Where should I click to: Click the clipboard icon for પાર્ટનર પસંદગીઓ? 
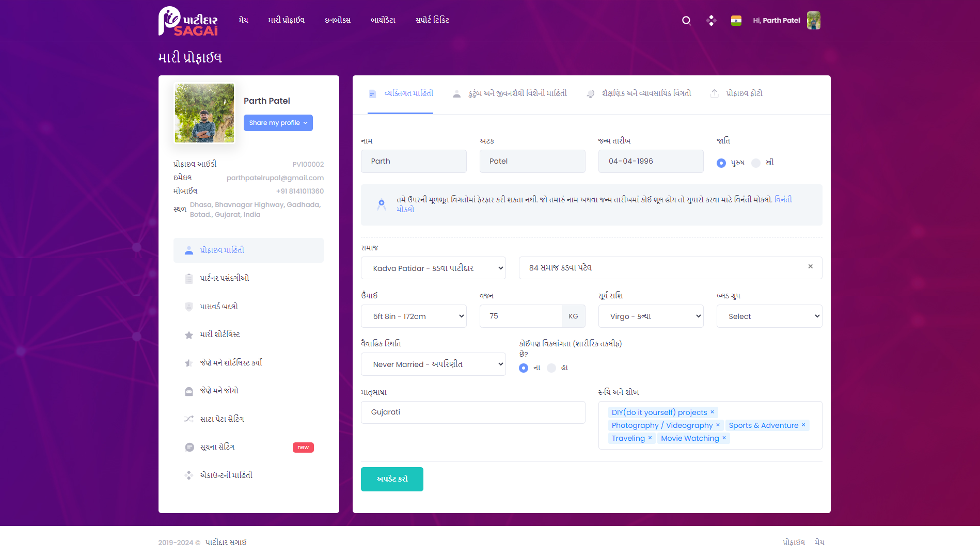[x=188, y=278]
